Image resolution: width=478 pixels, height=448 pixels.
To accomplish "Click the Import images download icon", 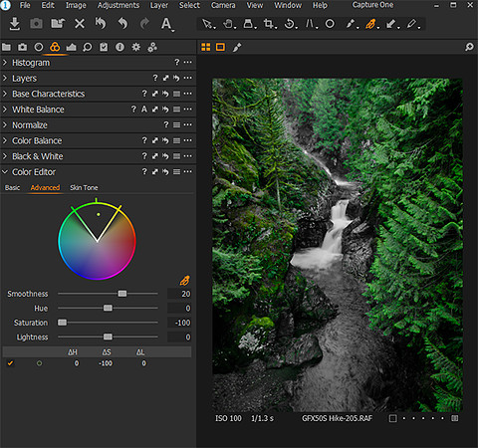I will [x=14, y=24].
